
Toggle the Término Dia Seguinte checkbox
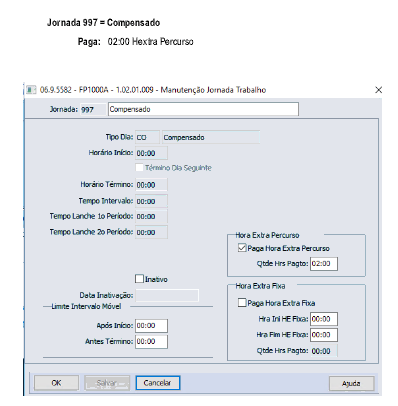139,167
